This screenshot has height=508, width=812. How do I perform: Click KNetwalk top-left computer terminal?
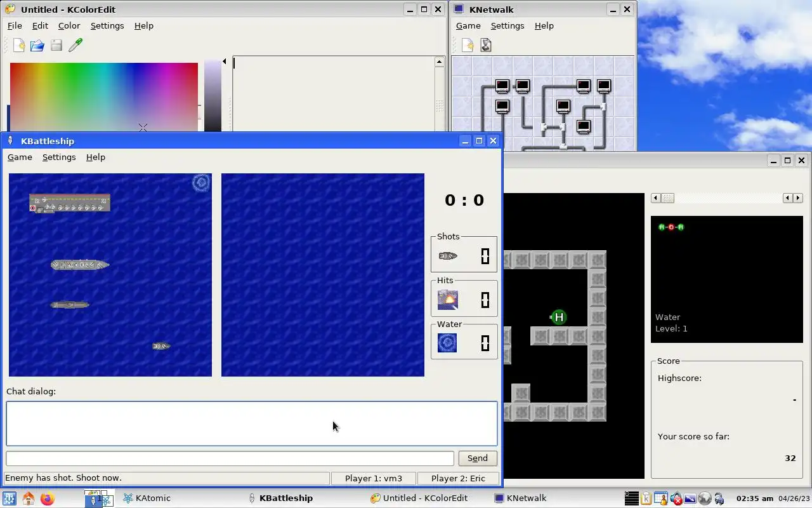tap(502, 86)
